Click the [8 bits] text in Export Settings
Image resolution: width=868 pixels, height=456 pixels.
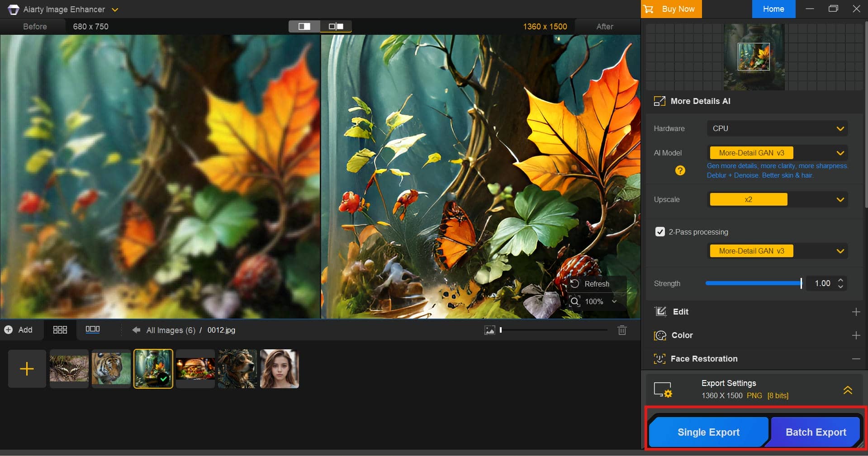point(778,395)
